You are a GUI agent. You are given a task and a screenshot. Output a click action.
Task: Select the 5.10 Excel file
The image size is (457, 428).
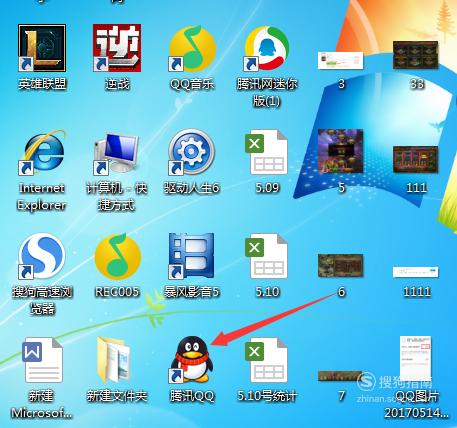pos(267,256)
